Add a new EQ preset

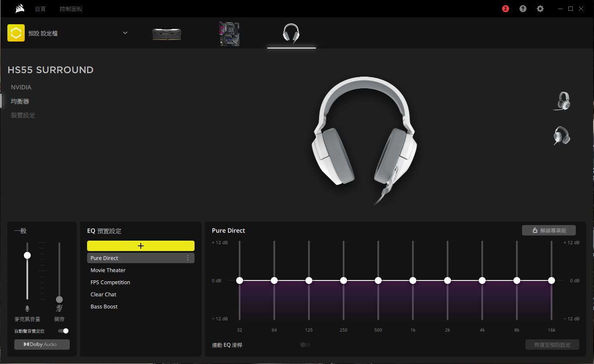click(141, 246)
